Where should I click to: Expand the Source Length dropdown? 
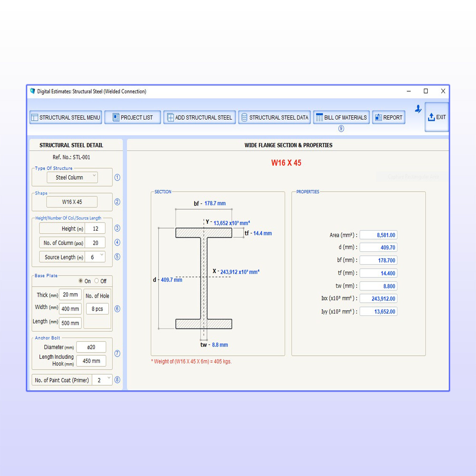coord(102,257)
